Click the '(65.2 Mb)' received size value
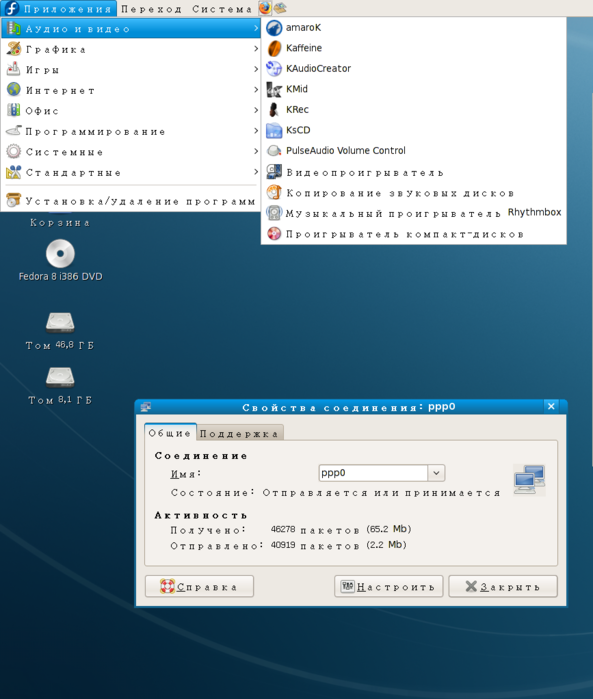Viewport: 593px width, 699px height. [388, 529]
